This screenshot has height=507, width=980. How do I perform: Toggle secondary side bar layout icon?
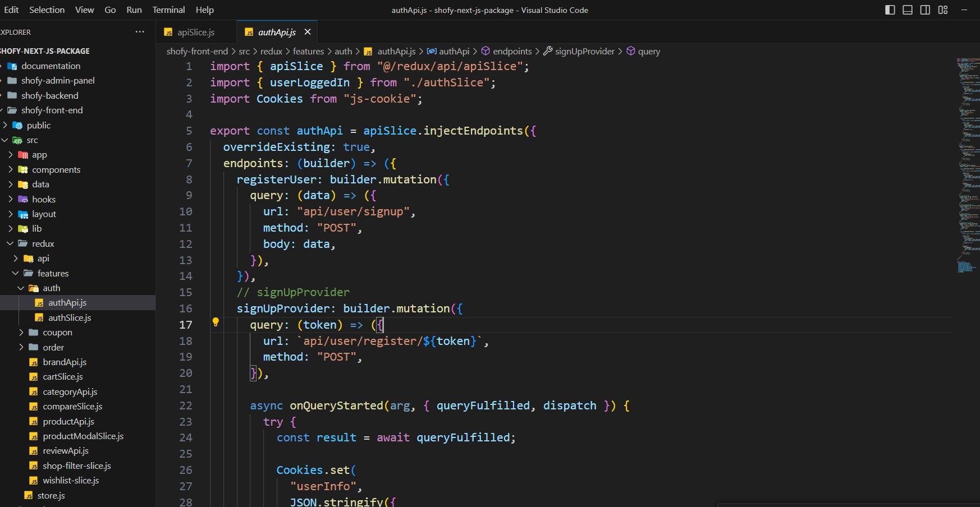point(925,10)
